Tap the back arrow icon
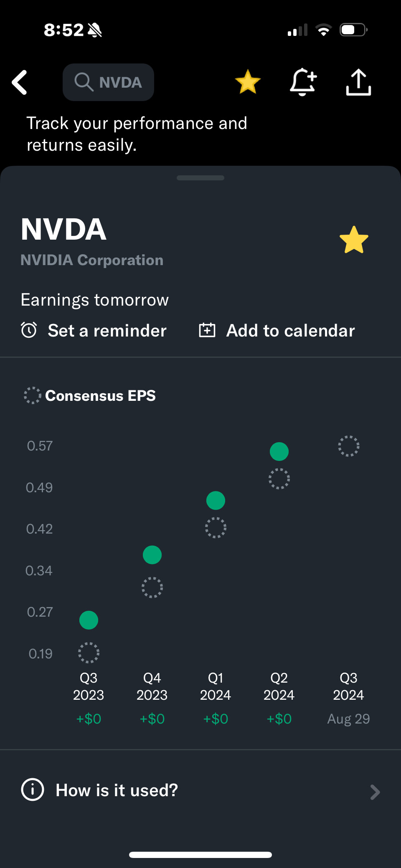 pos(20,82)
